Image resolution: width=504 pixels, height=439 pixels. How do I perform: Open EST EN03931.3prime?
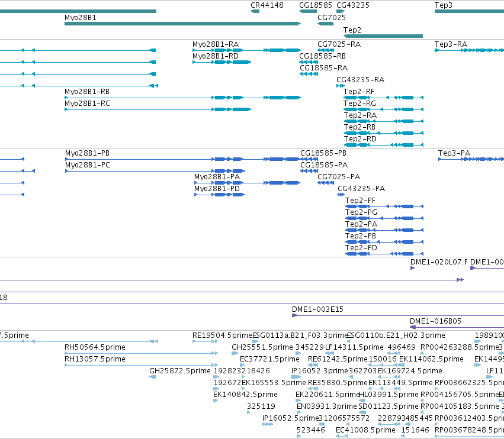click(x=298, y=412)
